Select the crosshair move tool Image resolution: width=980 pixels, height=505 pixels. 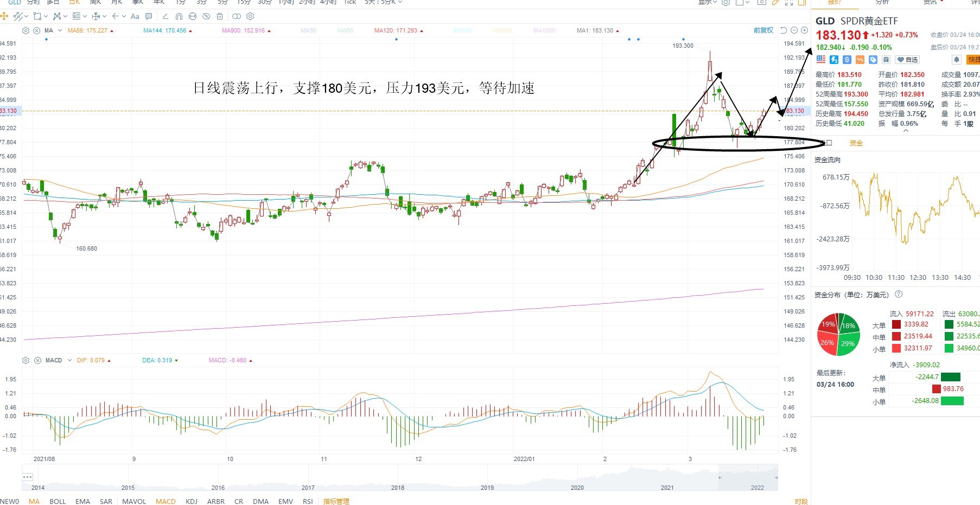pyautogui.click(x=4, y=16)
